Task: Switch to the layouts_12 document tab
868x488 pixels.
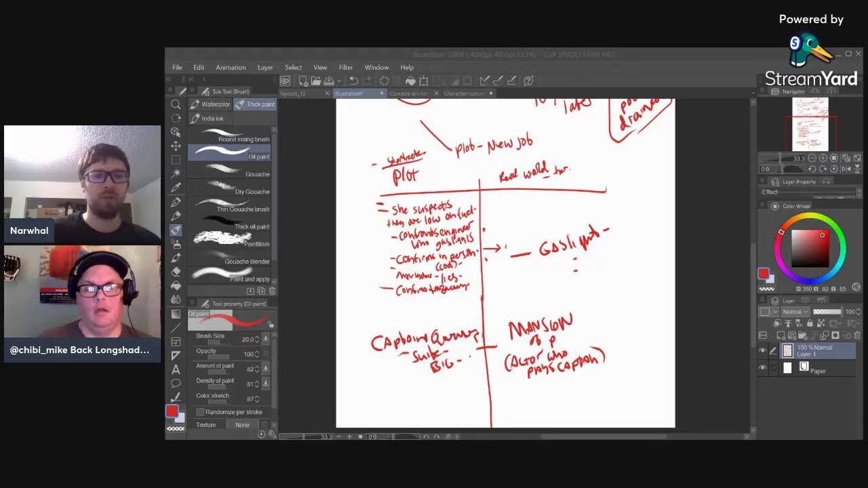Action: coord(294,94)
